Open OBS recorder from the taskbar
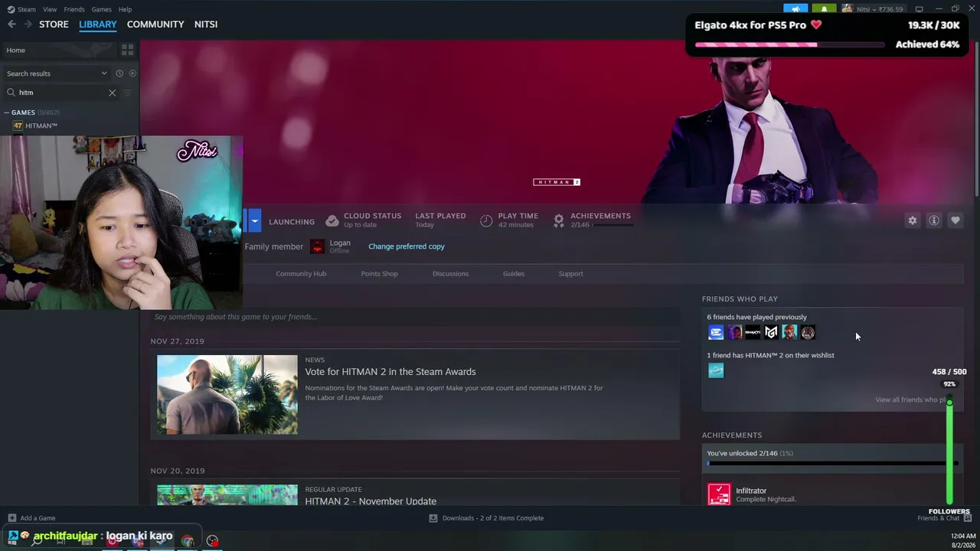980x551 pixels. pos(212,541)
